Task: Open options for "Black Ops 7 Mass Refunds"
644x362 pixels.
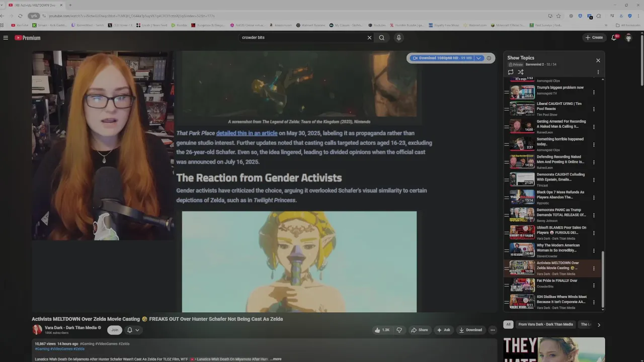Action: point(594,198)
